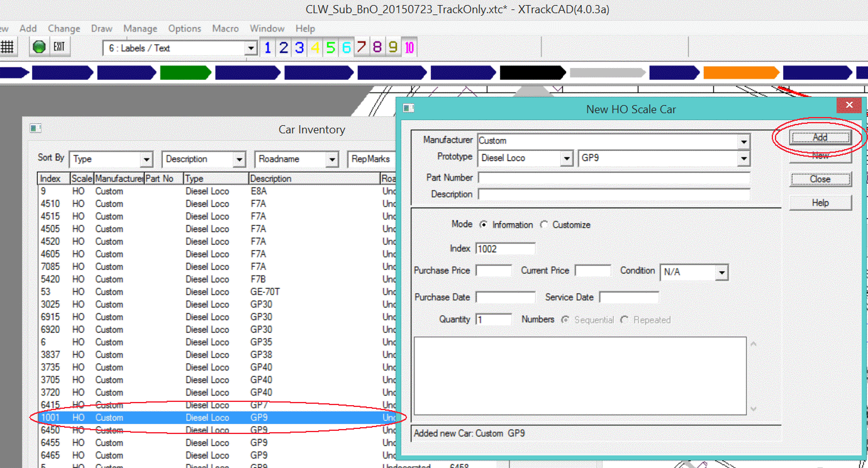Select inventory row 53 GE-70T
Viewport: 868px width, 468px height.
pos(217,292)
